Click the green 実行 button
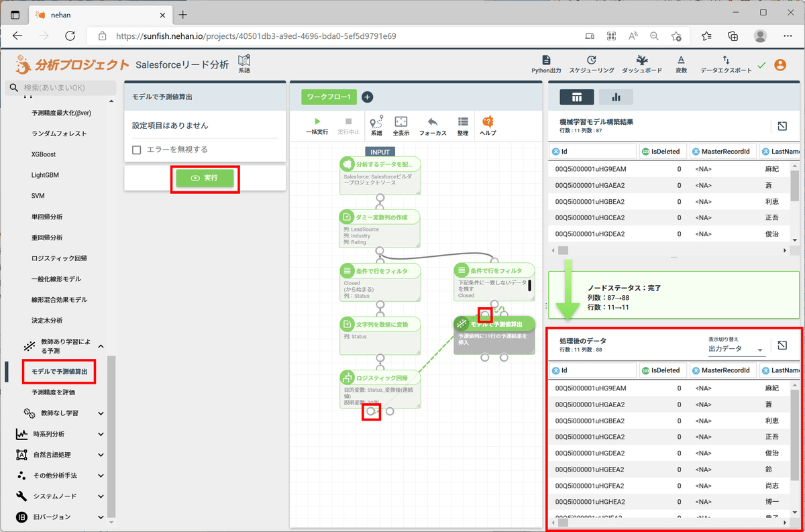The width and height of the screenshot is (805, 532). coord(205,178)
